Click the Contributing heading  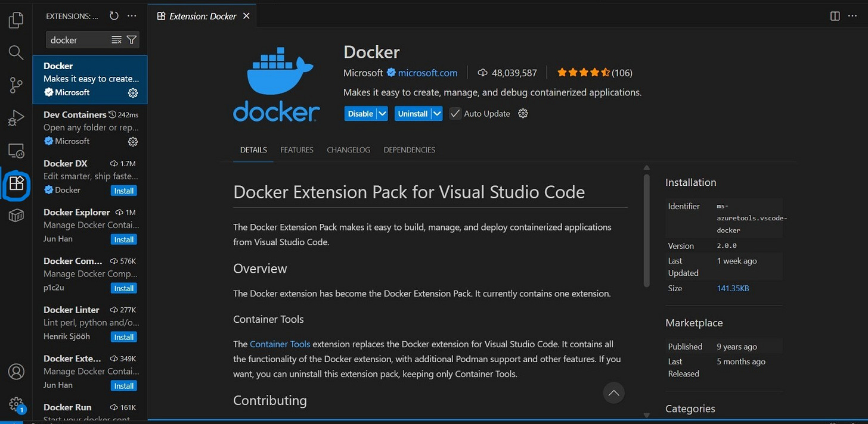270,401
